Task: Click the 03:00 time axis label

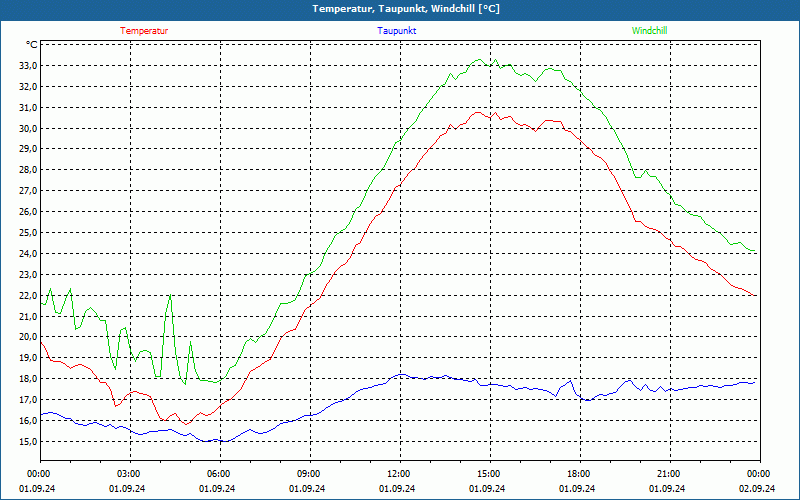Action: coord(129,474)
